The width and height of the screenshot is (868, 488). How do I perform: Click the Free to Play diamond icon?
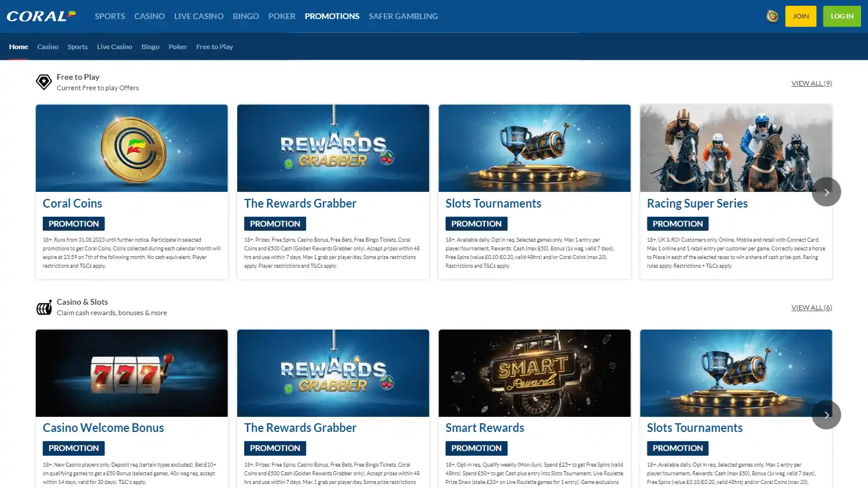pyautogui.click(x=44, y=82)
